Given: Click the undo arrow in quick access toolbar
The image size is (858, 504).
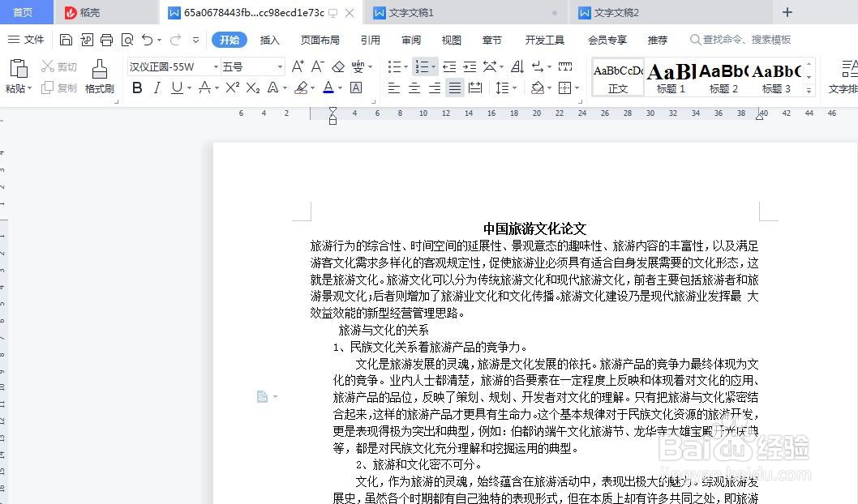Looking at the screenshot, I should pyautogui.click(x=146, y=38).
